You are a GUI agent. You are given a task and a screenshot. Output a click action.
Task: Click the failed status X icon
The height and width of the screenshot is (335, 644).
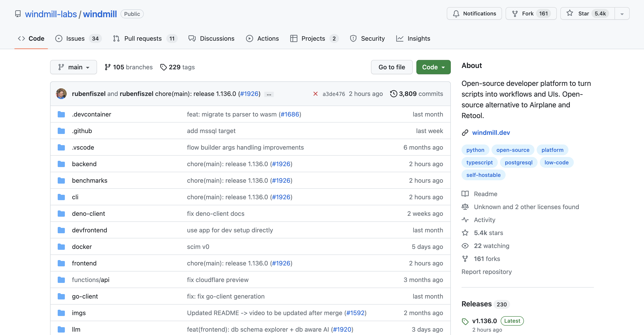pyautogui.click(x=315, y=94)
